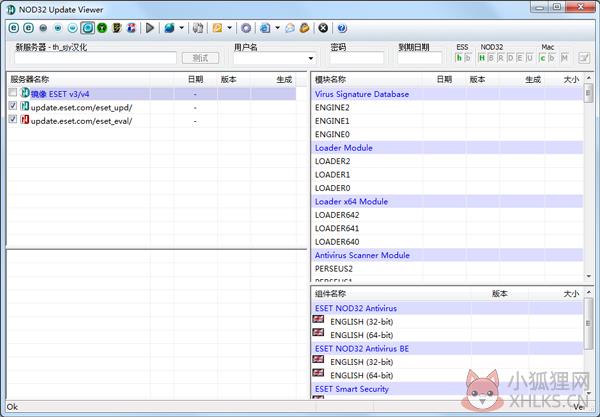The width and height of the screenshot is (600, 417).
Task: Open the dropdown arrow next to globe icon
Action: tap(181, 28)
